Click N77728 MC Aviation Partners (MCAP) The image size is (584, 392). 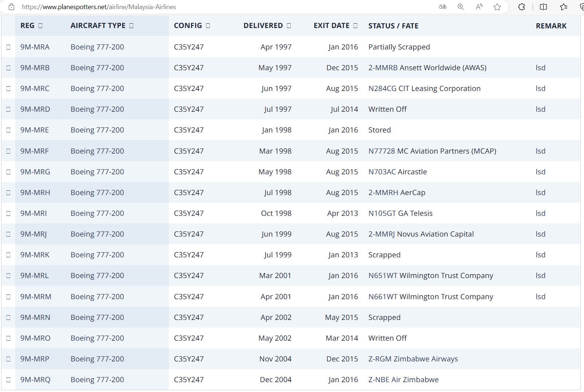[432, 151]
